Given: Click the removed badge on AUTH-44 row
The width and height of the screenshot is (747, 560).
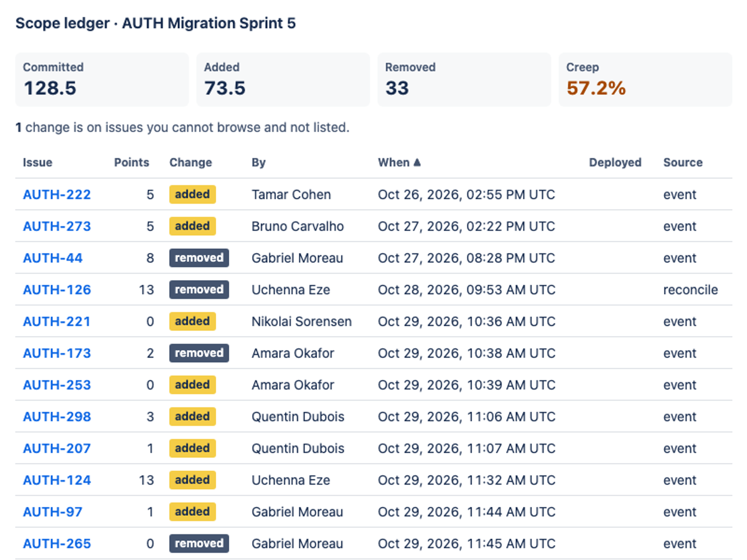Looking at the screenshot, I should click(199, 258).
